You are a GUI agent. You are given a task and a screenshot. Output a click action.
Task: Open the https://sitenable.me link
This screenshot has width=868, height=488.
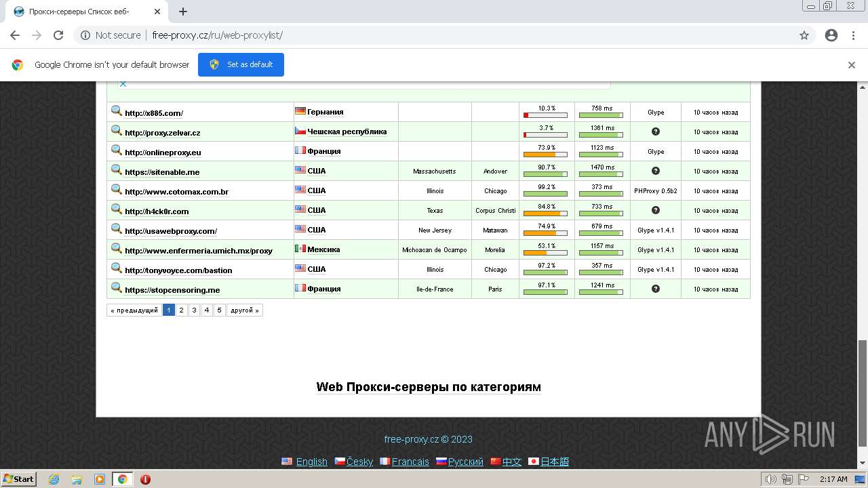(162, 172)
